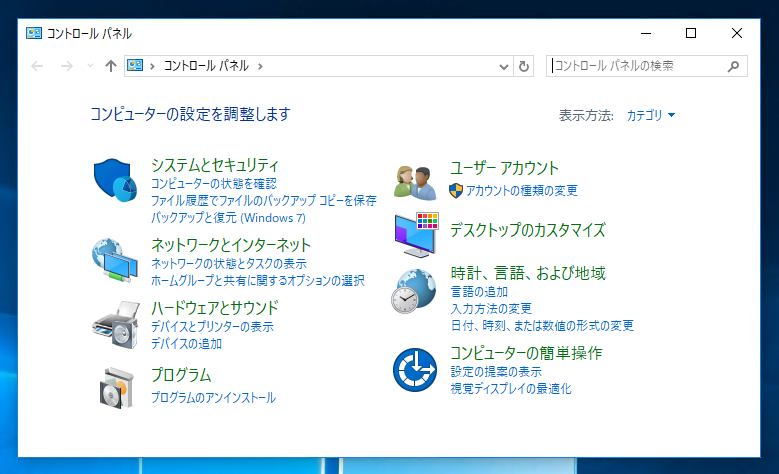The image size is (779, 474).
Task: Open ユーザー アカウント category heading
Action: (x=504, y=168)
